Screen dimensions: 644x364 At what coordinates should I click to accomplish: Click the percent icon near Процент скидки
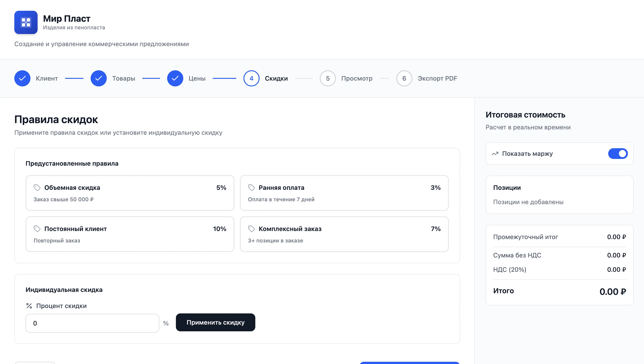[29, 306]
